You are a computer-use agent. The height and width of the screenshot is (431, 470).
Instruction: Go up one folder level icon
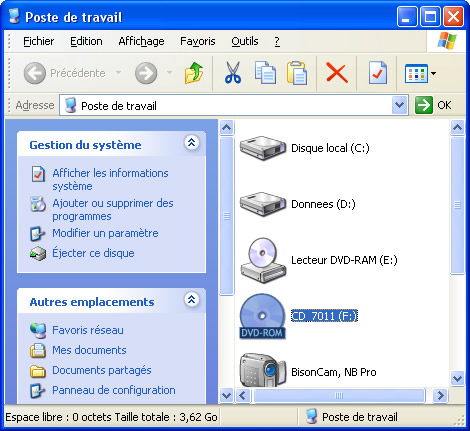tap(194, 73)
